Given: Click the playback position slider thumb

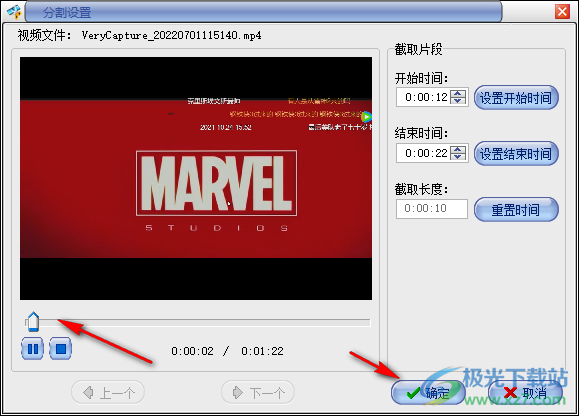Looking at the screenshot, I should pos(33,322).
